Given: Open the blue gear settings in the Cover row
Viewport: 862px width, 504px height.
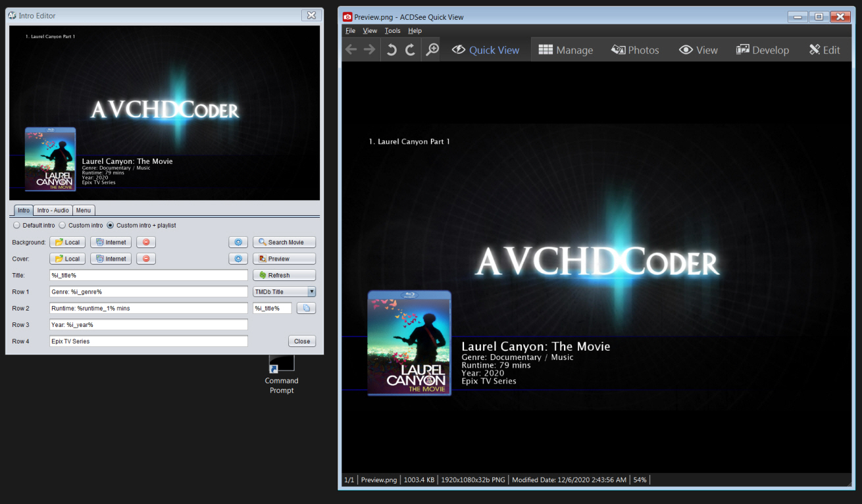Looking at the screenshot, I should click(x=238, y=259).
